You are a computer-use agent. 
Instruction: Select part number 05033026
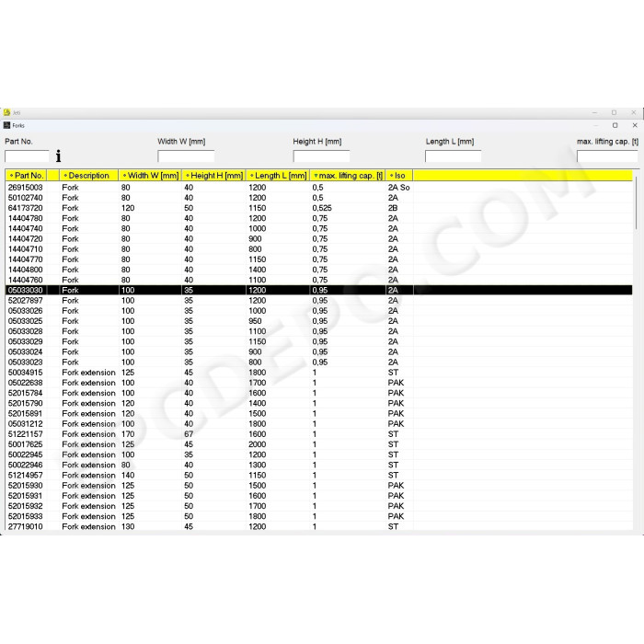pos(26,311)
